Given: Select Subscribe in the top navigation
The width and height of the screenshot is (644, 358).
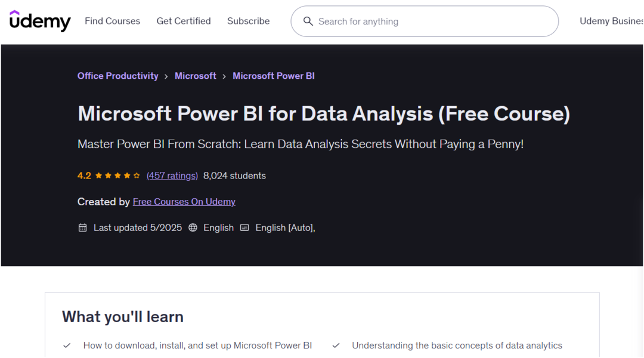Looking at the screenshot, I should 248,21.
